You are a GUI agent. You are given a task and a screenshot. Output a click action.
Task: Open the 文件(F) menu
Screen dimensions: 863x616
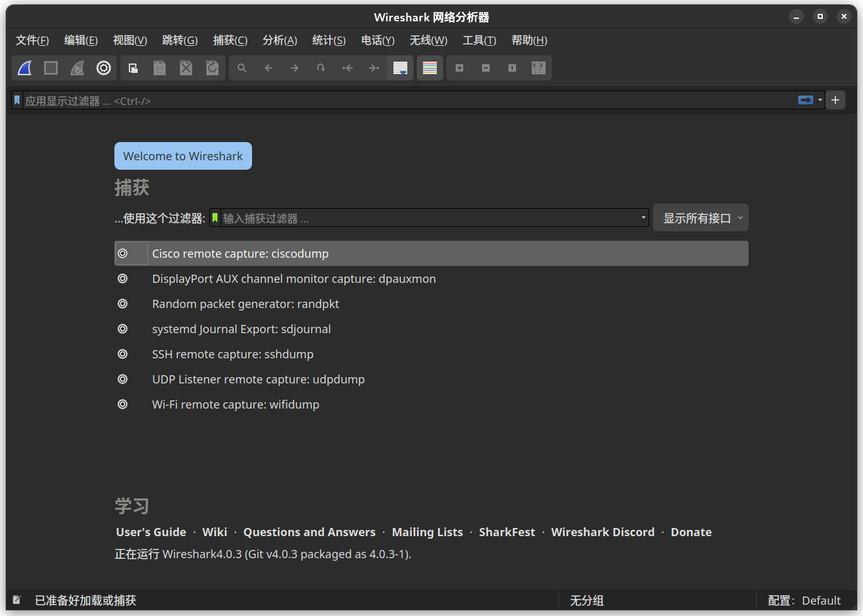(32, 40)
